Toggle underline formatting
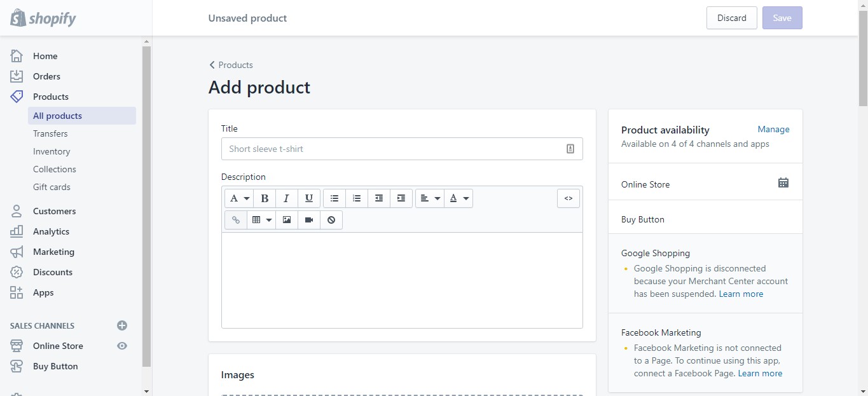This screenshot has height=396, width=868. [x=309, y=198]
